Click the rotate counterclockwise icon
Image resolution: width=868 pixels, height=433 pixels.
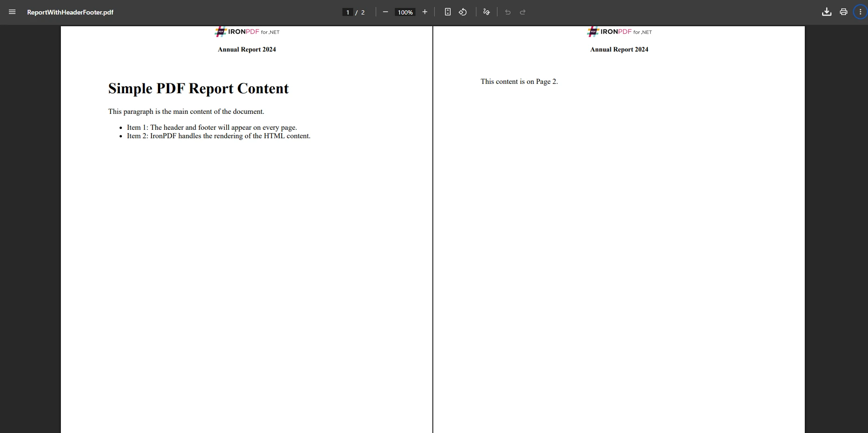[463, 12]
